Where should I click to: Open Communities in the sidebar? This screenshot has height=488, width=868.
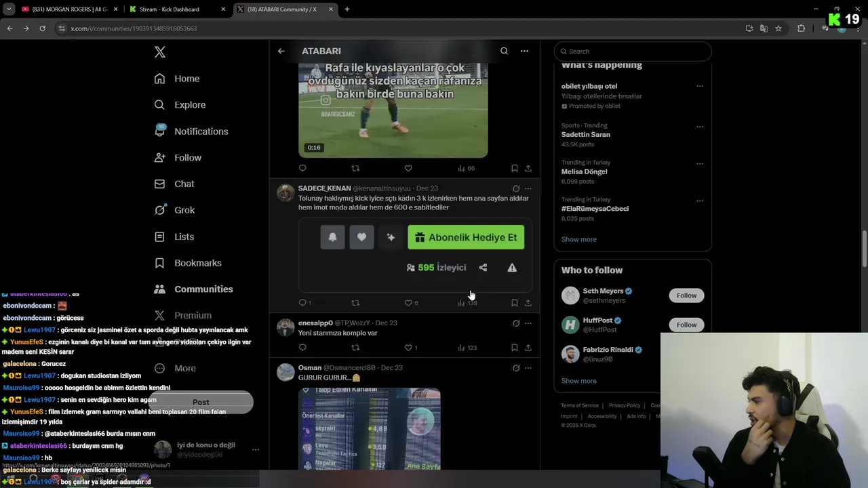tap(193, 289)
